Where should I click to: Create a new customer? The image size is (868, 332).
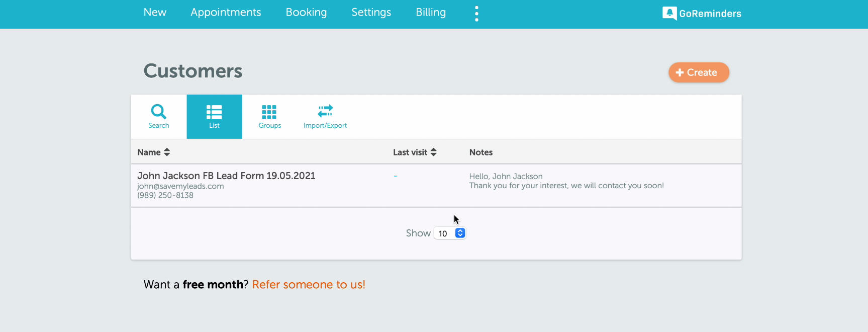699,72
